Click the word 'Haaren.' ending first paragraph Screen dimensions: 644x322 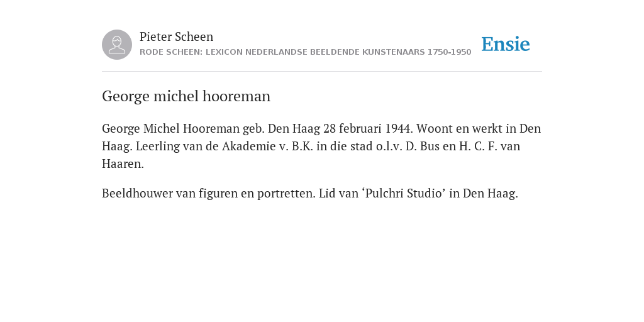tap(123, 164)
